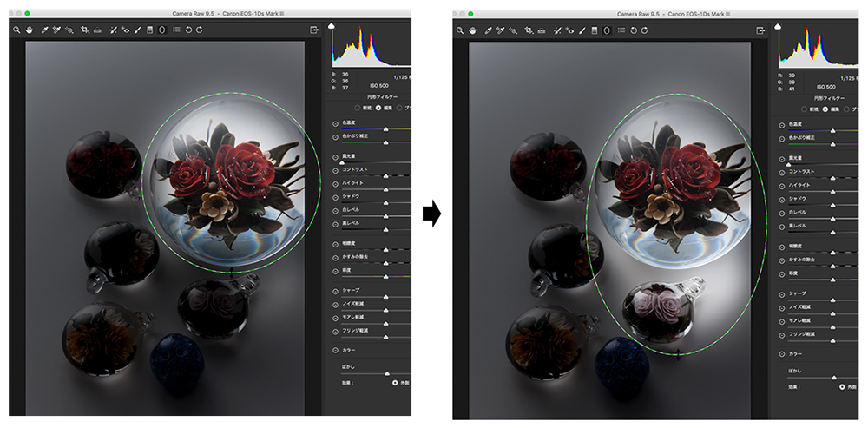Open preferences list icon in left window
868x428 pixels.
coord(176,30)
